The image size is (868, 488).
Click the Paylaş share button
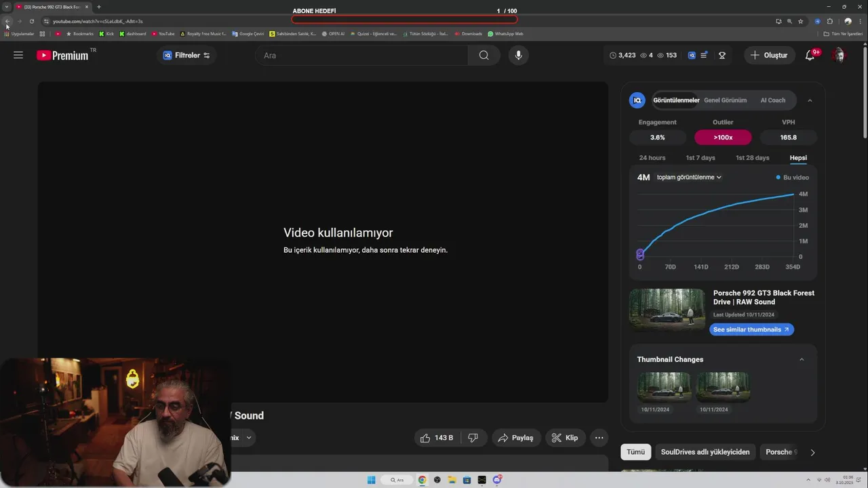[x=516, y=438]
